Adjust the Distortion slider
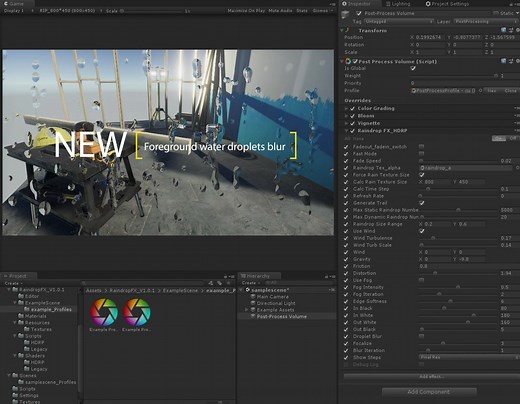520x404 pixels. pos(458,273)
